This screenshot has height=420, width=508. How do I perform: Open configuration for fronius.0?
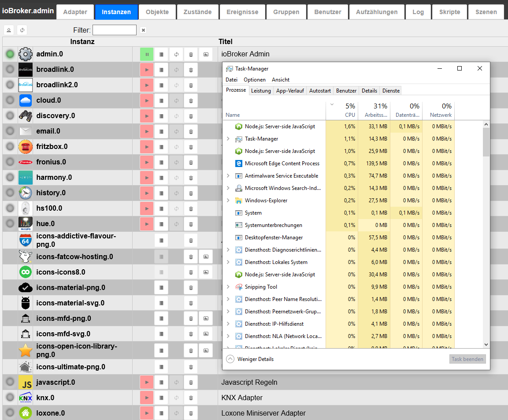(161, 162)
